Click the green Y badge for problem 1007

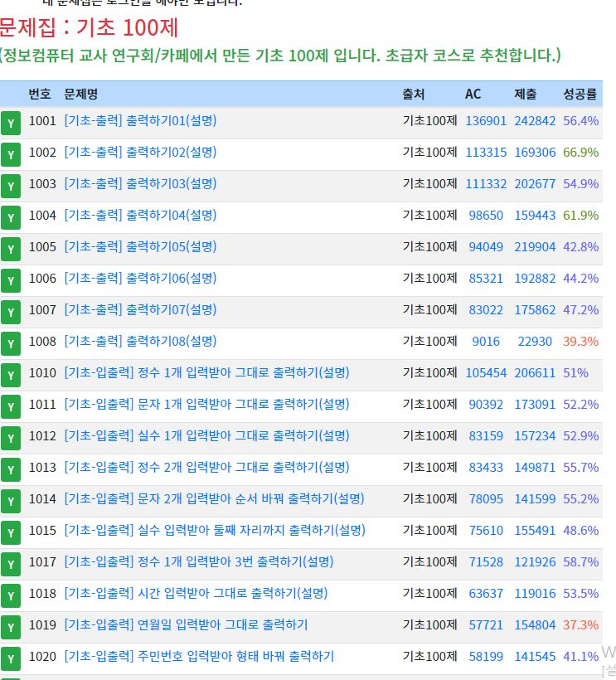click(11, 313)
